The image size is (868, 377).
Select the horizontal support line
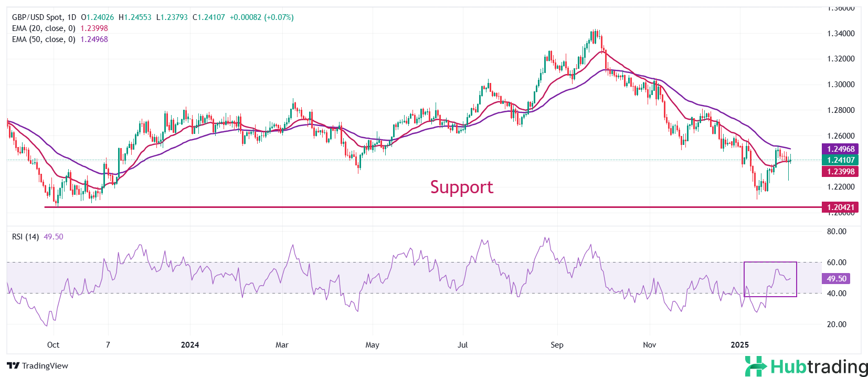point(367,207)
